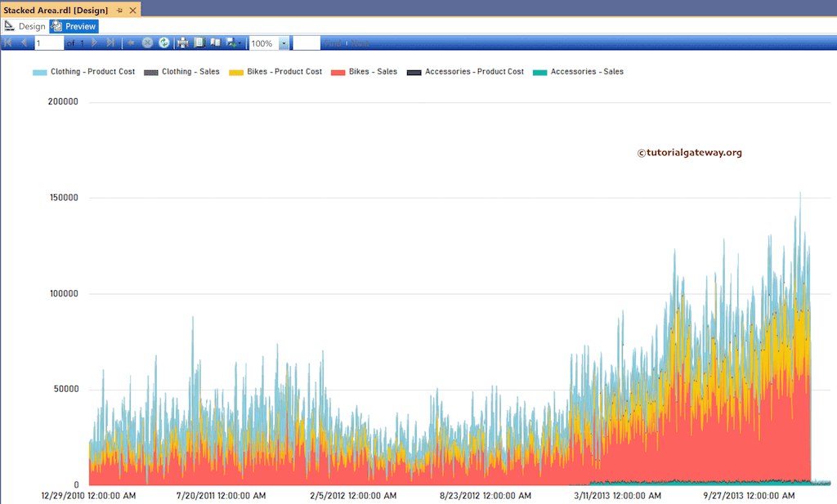Image resolution: width=837 pixels, height=504 pixels.
Task: Click Bikes - Sales red legend swatch
Action: (x=338, y=73)
